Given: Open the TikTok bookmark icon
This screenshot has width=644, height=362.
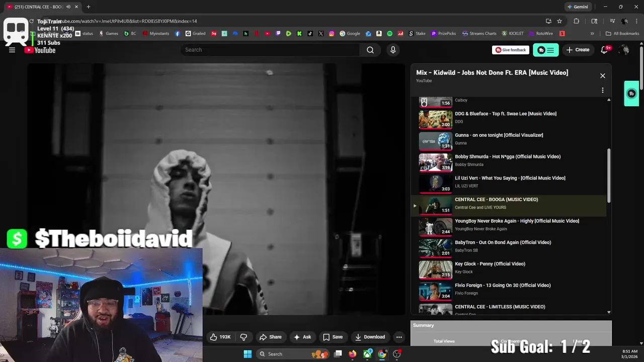Looking at the screenshot, I should tap(310, 34).
